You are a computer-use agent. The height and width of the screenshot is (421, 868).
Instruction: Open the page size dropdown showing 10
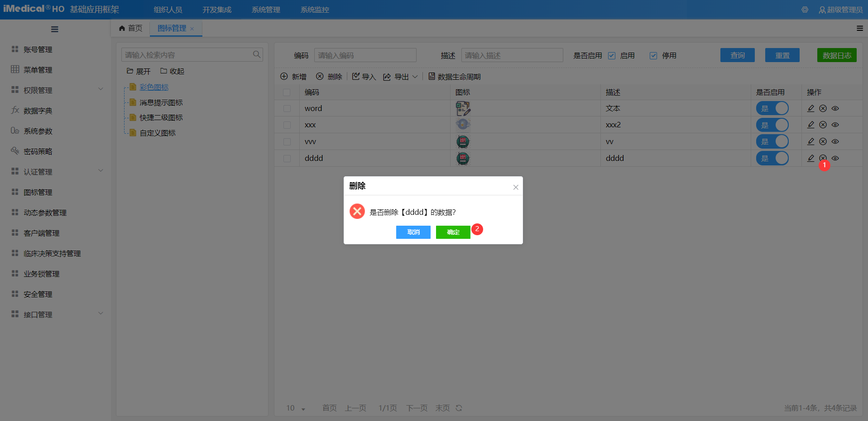point(296,408)
